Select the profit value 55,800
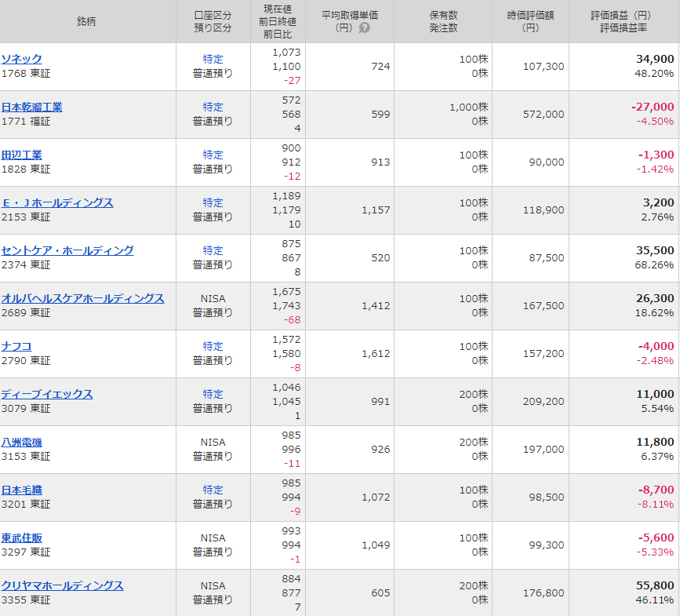The width and height of the screenshot is (680, 616). click(655, 585)
